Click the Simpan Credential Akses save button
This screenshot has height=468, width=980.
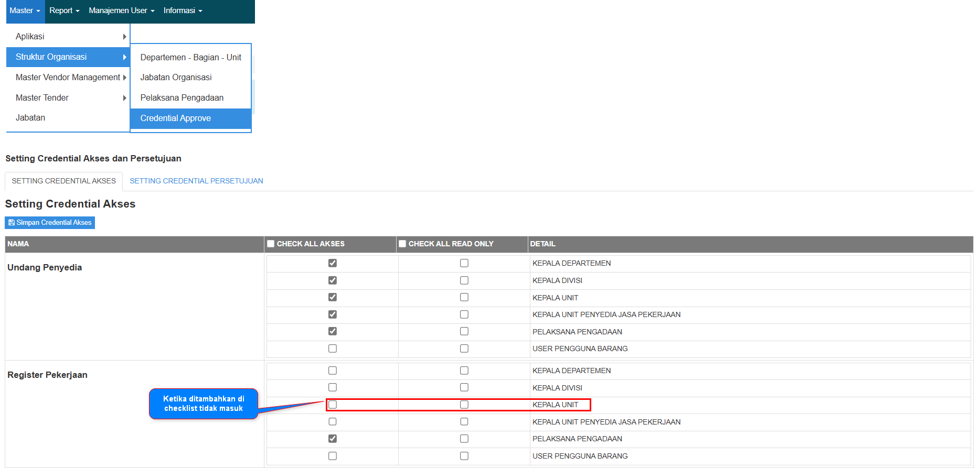point(50,223)
